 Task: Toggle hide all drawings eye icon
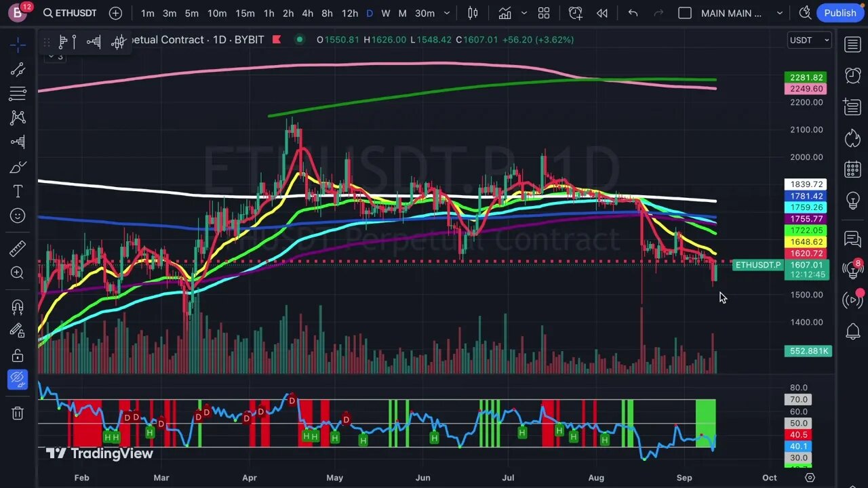(18, 380)
